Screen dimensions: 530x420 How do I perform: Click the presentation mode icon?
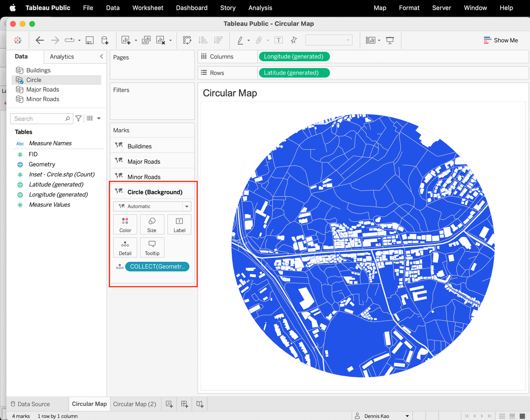[390, 40]
